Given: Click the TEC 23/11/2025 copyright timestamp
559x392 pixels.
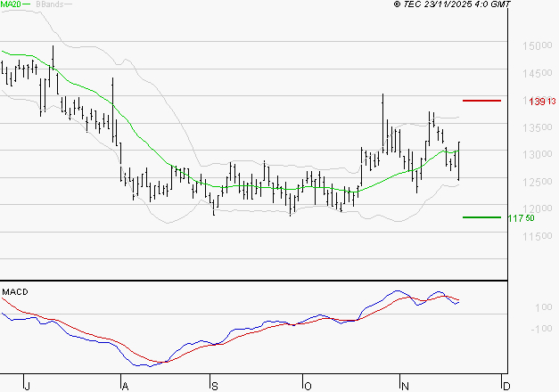Looking at the screenshot, I should (452, 4).
